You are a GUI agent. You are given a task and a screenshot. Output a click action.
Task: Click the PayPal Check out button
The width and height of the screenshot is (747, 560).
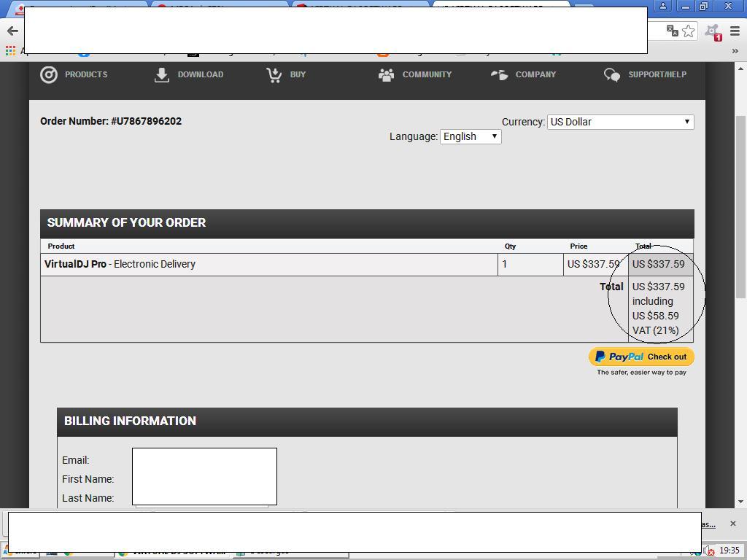click(x=641, y=357)
